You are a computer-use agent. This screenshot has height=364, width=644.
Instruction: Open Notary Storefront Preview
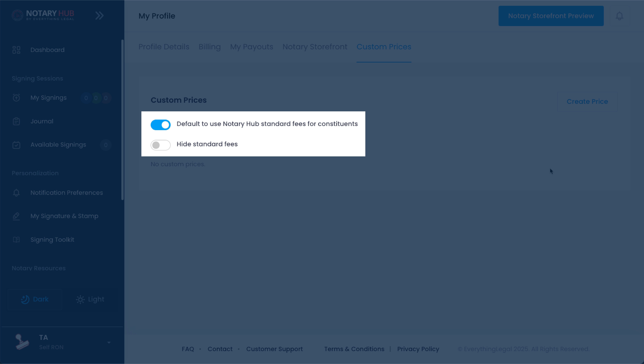[551, 16]
